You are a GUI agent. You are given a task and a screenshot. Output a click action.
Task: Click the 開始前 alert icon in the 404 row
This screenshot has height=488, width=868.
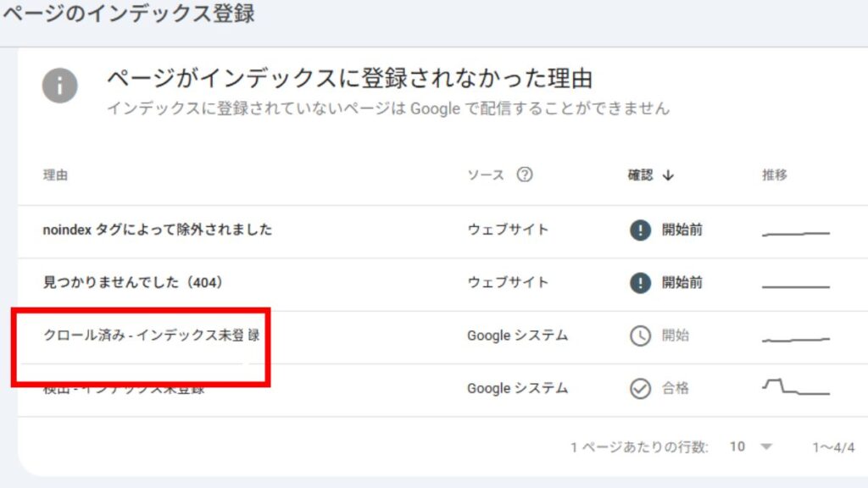pos(640,283)
